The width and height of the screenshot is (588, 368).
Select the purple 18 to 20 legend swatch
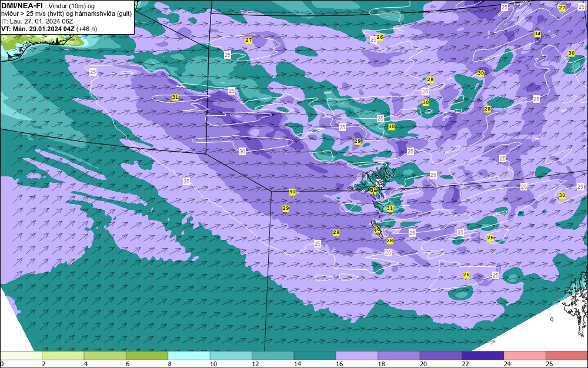point(399,356)
